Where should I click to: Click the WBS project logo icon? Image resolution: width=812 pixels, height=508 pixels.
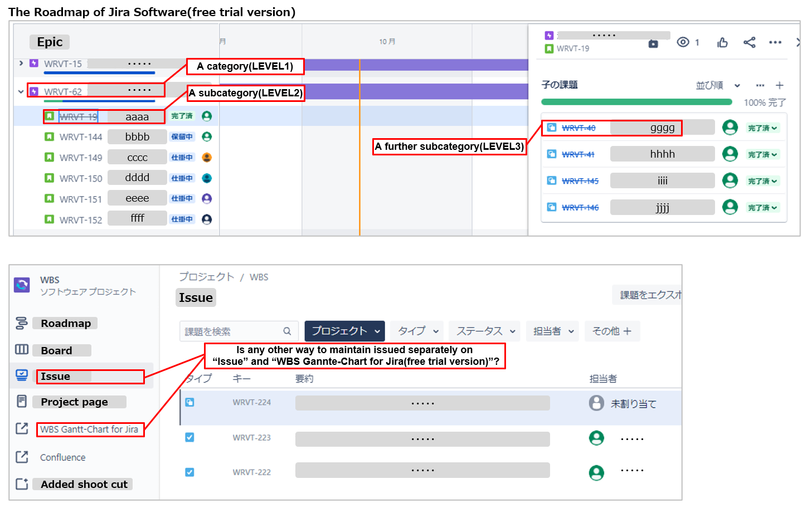(x=22, y=285)
